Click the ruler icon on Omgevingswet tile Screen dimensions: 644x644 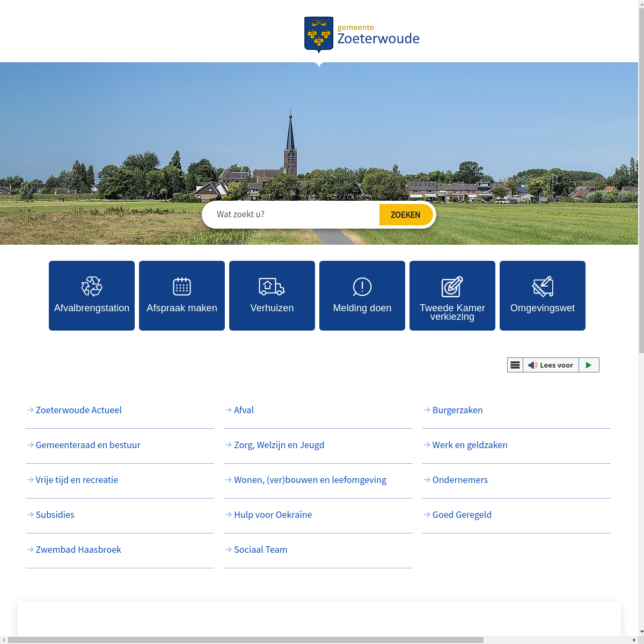(x=543, y=287)
